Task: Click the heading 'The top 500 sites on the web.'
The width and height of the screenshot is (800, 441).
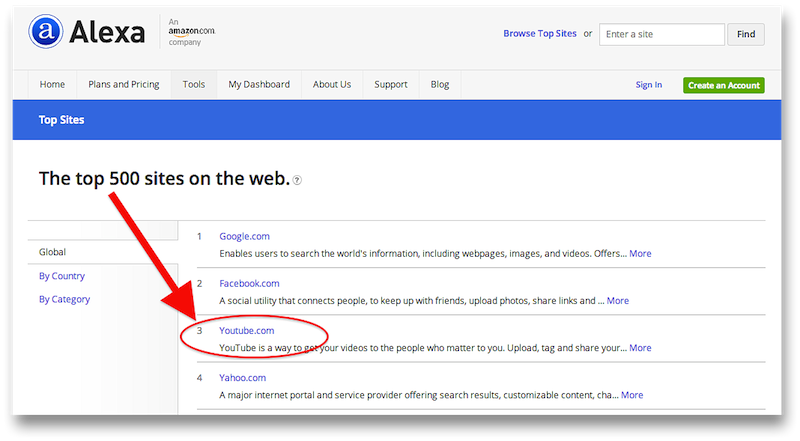Action: tap(164, 179)
